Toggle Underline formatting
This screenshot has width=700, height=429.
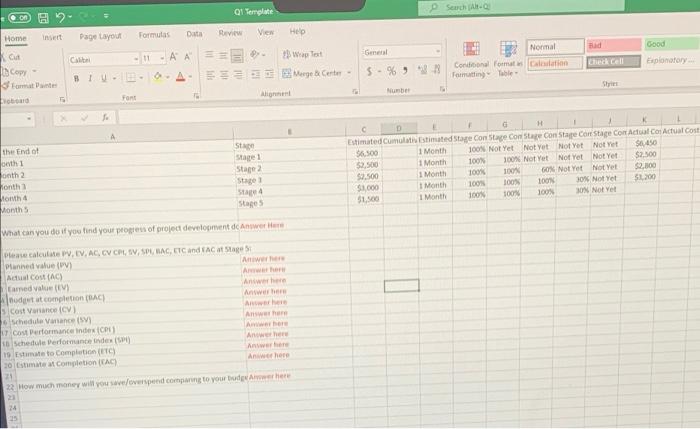[104, 78]
